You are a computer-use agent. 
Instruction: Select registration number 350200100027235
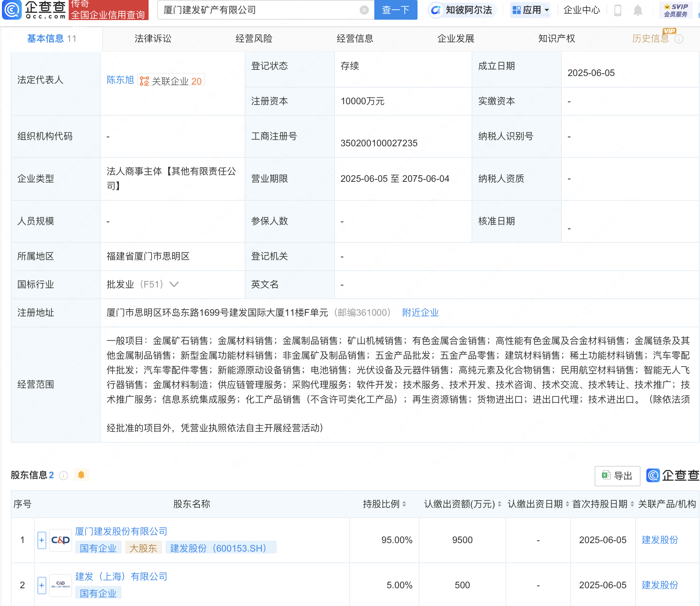click(379, 143)
